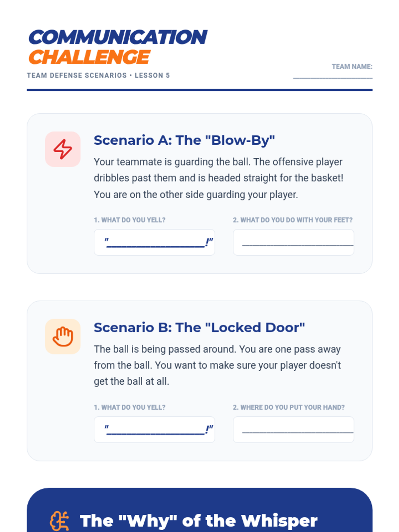Click the Communication Challenge title
The image size is (399, 532).
point(118,47)
